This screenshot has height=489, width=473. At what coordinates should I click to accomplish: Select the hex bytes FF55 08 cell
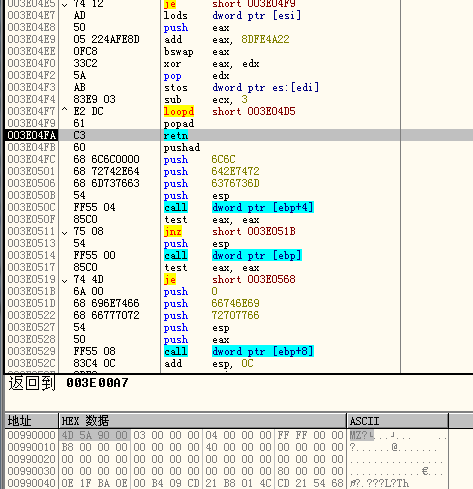(x=94, y=351)
